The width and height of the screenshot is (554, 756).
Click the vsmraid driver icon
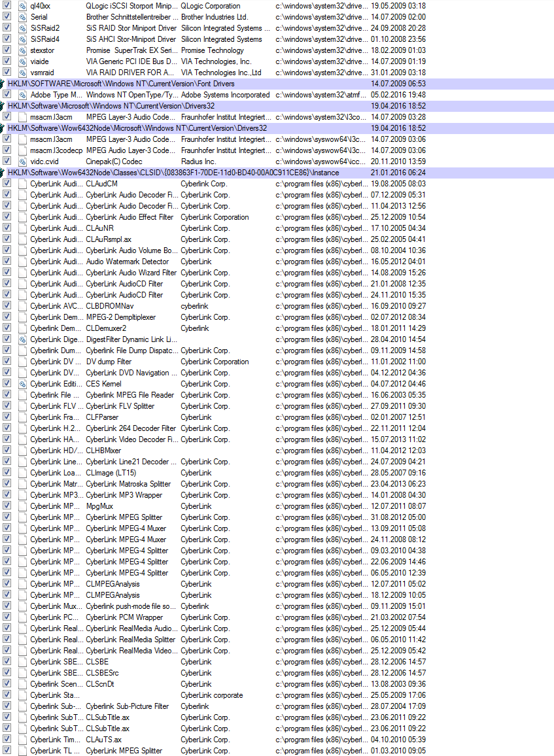point(22,73)
